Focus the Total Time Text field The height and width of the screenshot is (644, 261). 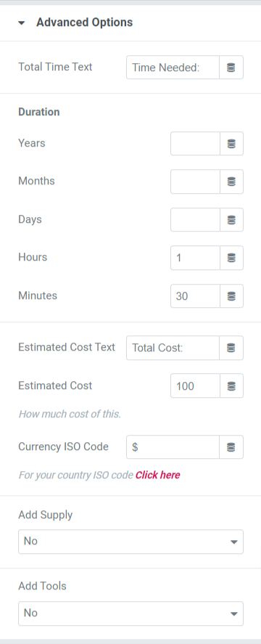(x=173, y=68)
